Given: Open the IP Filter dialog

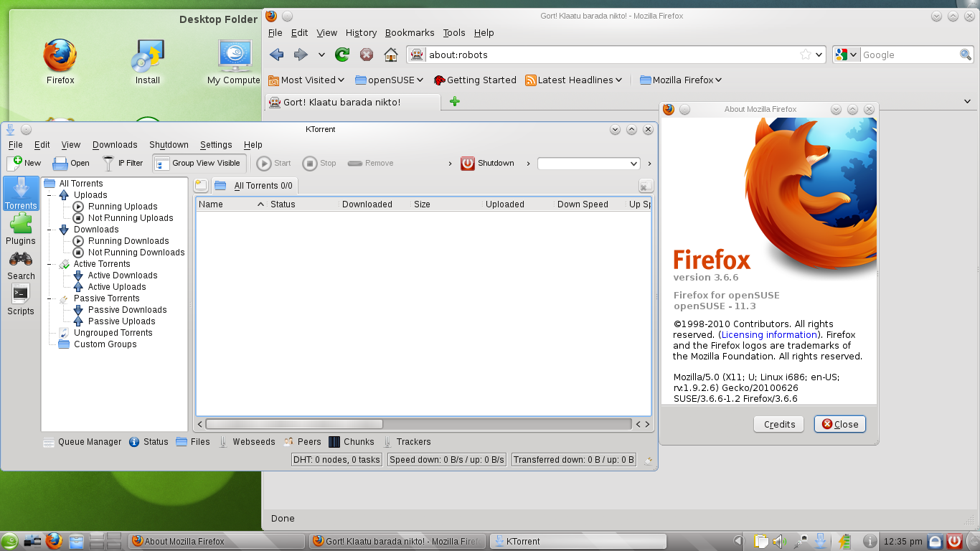Looking at the screenshot, I should (123, 163).
